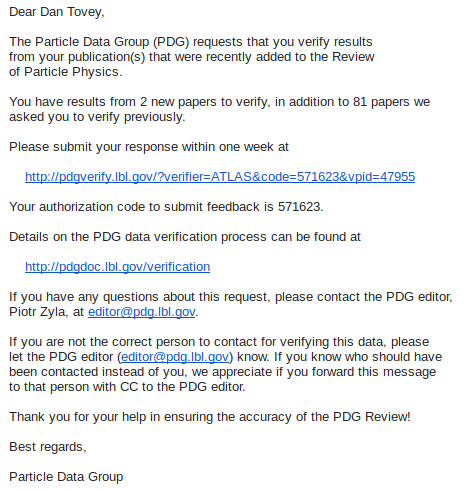
Task: Click 'been contacted instead of you' line
Action: click(223, 372)
